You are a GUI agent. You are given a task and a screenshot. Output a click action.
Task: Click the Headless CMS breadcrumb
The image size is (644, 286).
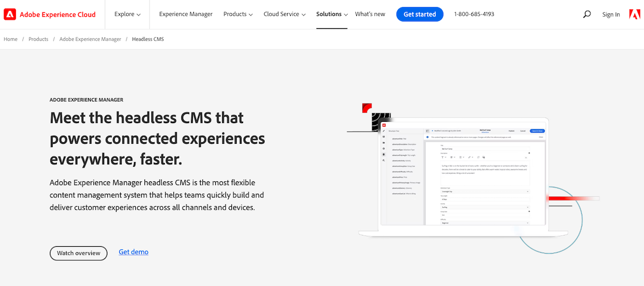click(x=148, y=39)
